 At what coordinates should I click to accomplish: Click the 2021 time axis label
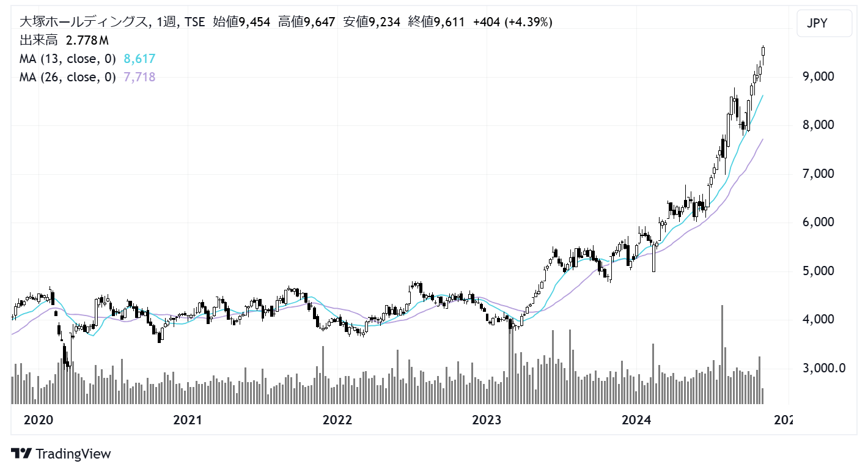coord(188,421)
